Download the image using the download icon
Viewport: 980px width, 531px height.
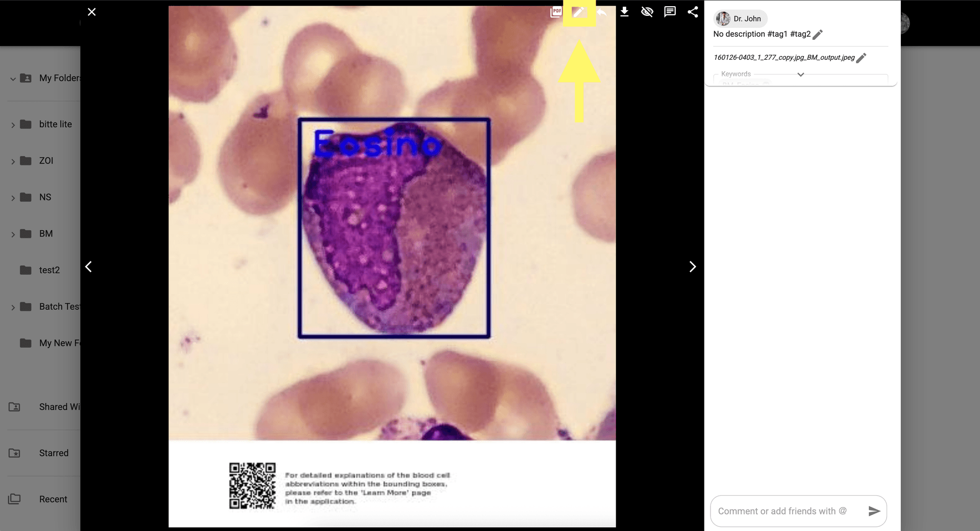click(x=624, y=12)
